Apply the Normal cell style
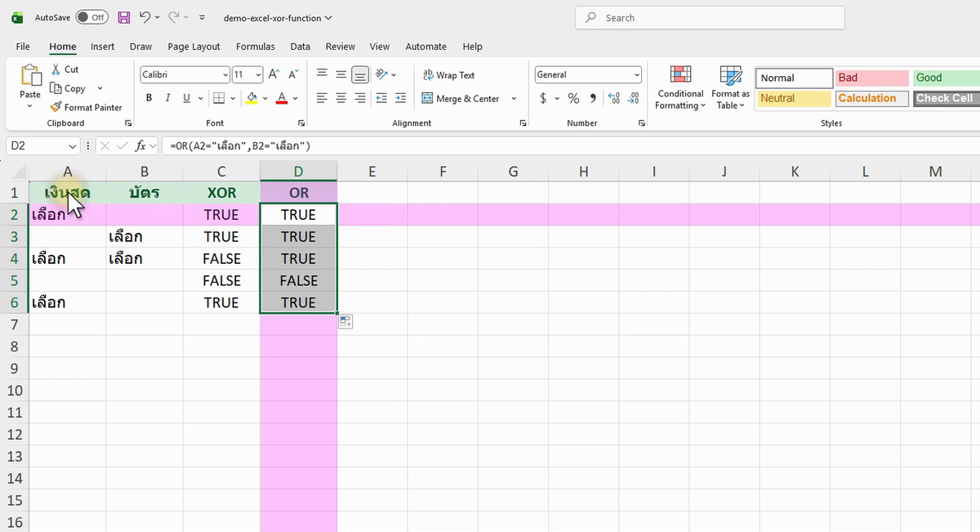980x532 pixels. coord(794,78)
